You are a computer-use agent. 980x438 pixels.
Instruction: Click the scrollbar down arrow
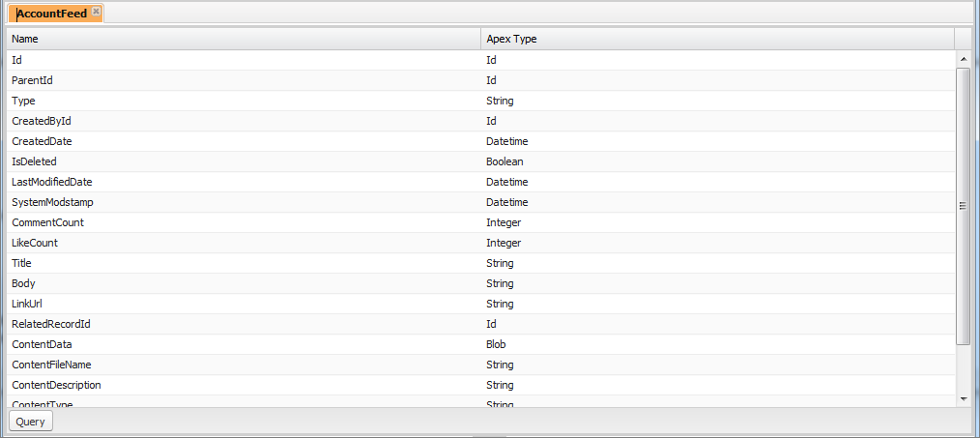(964, 398)
